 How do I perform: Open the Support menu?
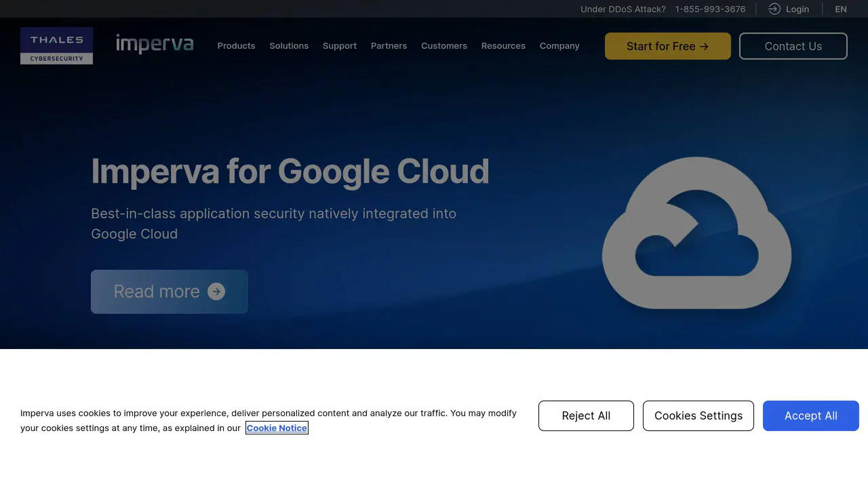pyautogui.click(x=340, y=46)
